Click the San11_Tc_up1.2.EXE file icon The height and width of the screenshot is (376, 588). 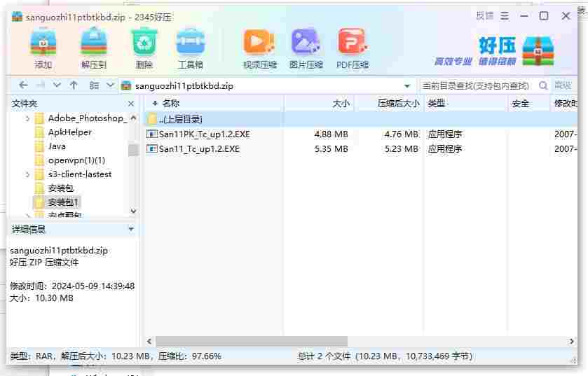pos(151,148)
